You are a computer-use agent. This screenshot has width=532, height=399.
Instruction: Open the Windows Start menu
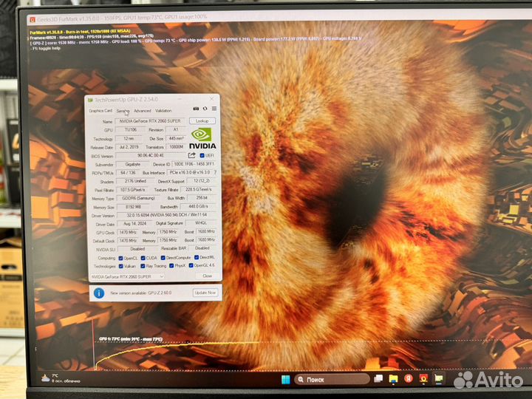(286, 379)
